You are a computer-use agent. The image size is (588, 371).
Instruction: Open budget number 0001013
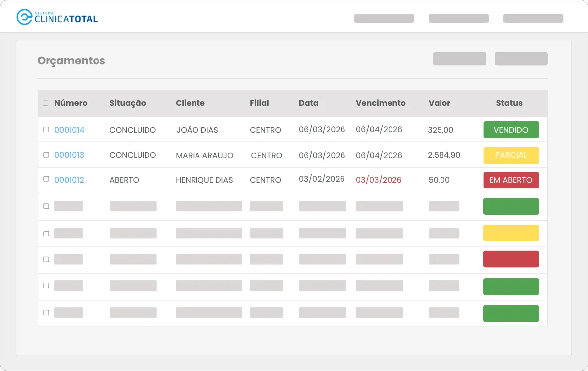coord(69,155)
